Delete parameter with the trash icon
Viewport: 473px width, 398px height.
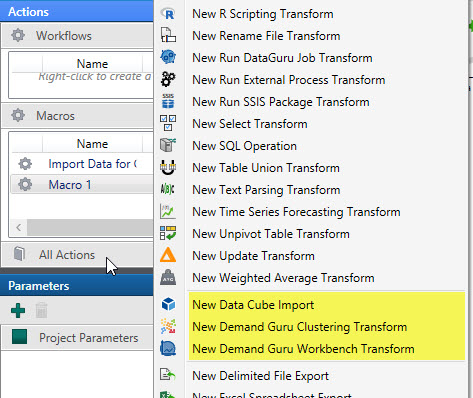pyautogui.click(x=41, y=310)
